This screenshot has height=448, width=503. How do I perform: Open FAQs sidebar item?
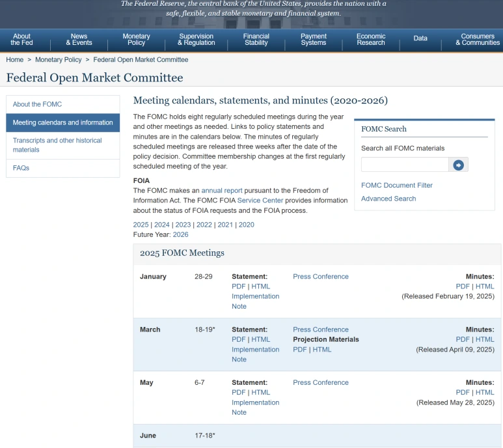tap(63, 168)
